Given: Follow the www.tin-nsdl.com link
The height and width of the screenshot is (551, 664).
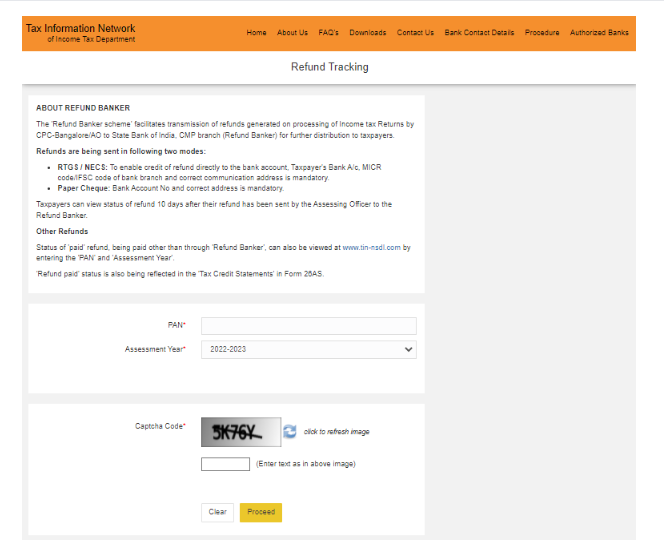Looking at the screenshot, I should coord(371,247).
